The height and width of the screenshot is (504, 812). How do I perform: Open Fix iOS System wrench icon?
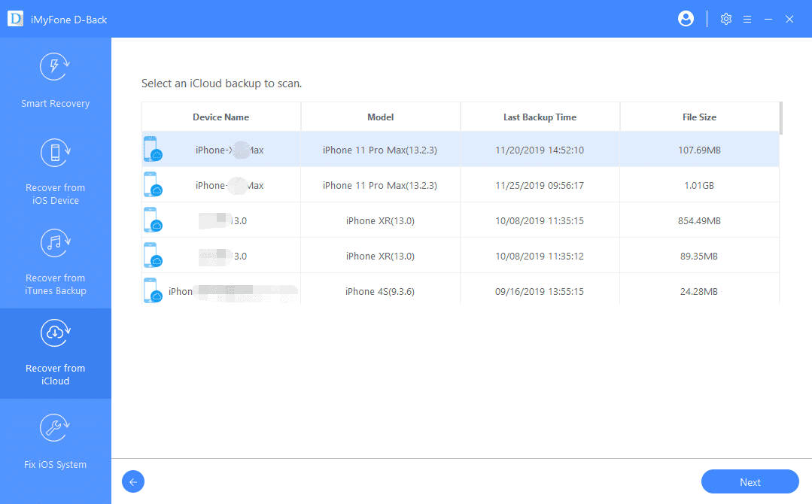coord(55,429)
